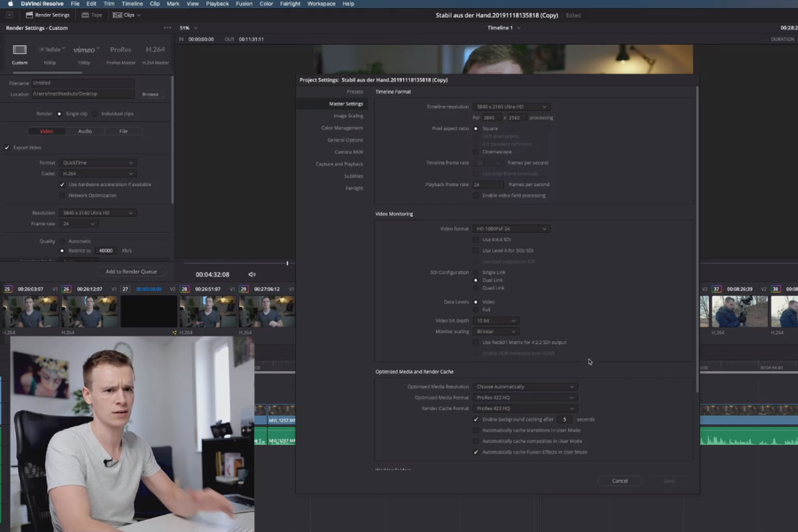Open the Workspace menu
This screenshot has width=798, height=532.
(321, 3)
